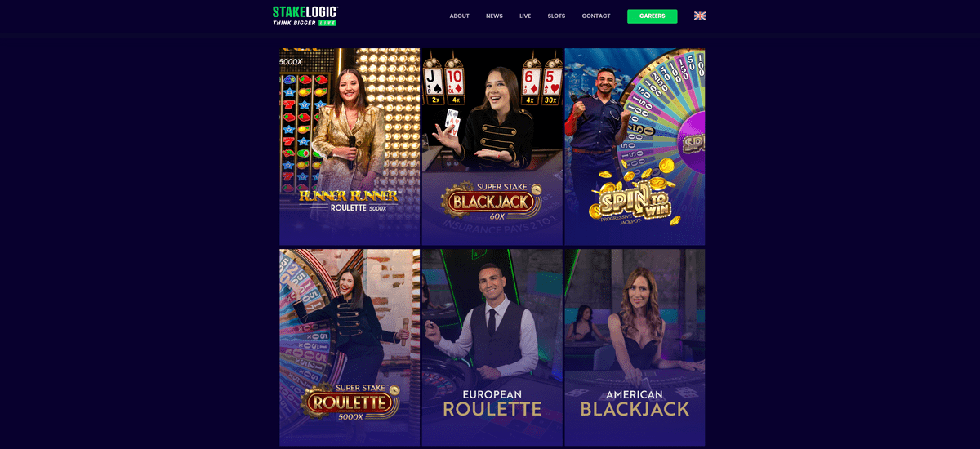Click the green Careers button
Image resolution: width=980 pixels, height=449 pixels.
pos(652,16)
